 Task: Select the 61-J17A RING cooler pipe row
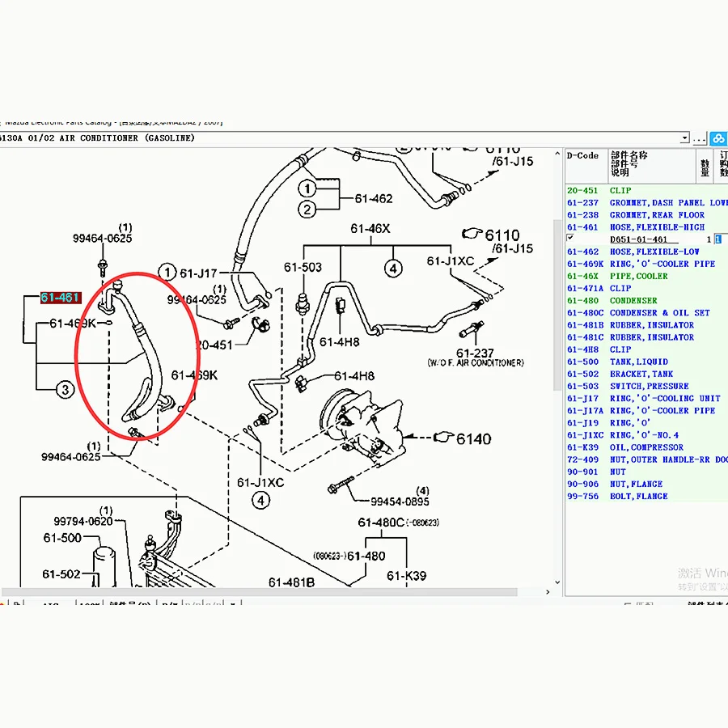coord(646,410)
